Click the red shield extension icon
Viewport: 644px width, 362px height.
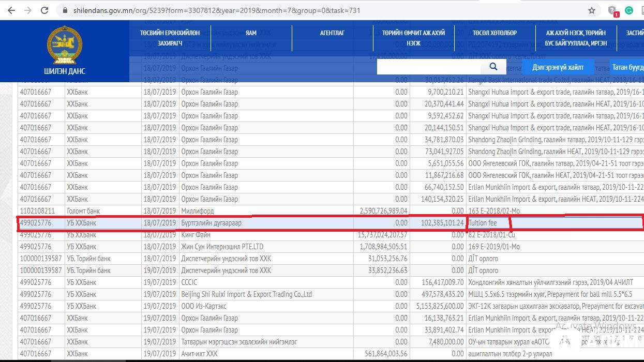tap(613, 11)
